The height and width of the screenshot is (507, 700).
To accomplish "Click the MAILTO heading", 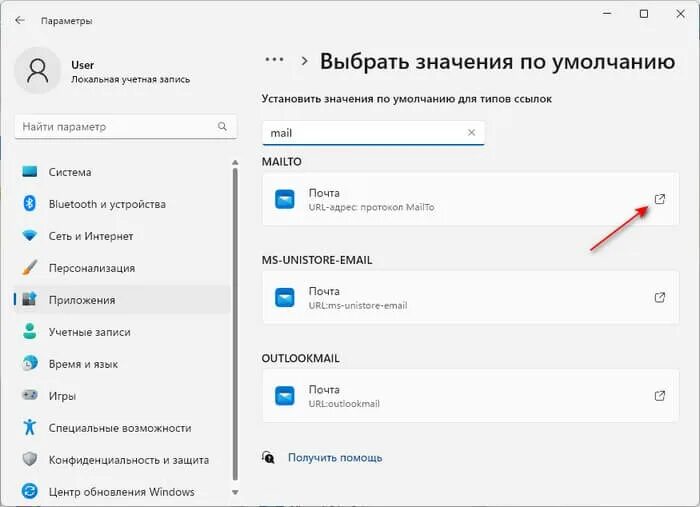I will [x=282, y=162].
